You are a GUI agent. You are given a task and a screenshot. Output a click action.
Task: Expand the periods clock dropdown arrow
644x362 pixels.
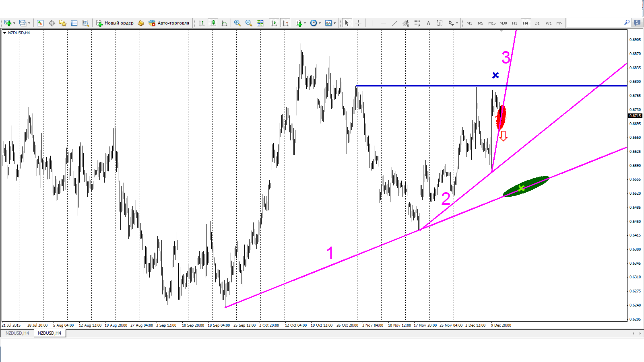point(320,23)
